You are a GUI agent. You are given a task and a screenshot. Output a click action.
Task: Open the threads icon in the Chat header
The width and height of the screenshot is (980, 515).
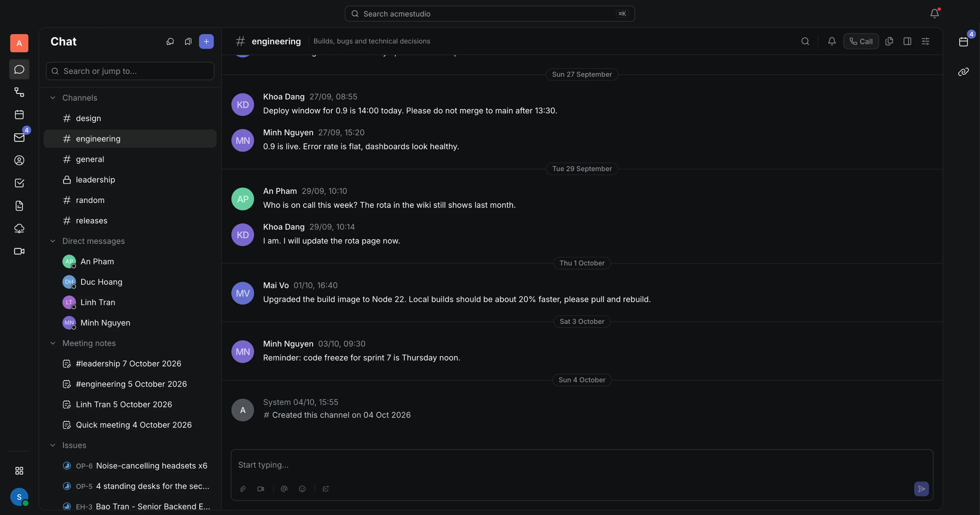pyautogui.click(x=170, y=42)
